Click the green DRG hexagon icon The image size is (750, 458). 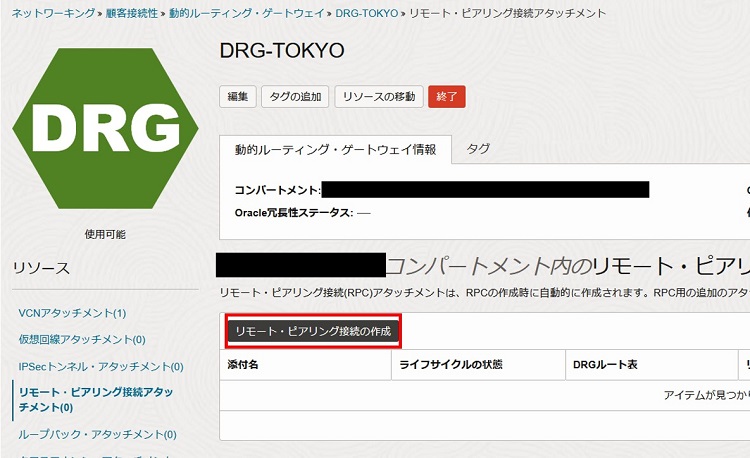coord(98,128)
